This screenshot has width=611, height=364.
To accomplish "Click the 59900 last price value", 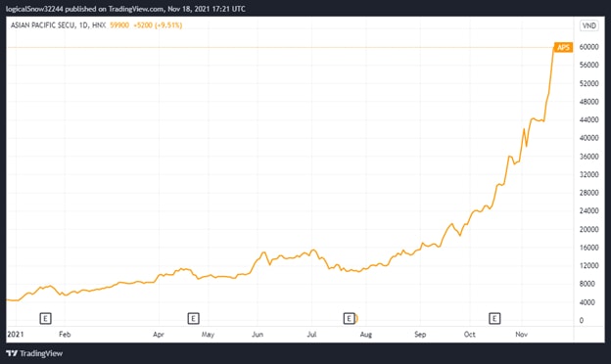I will [119, 25].
